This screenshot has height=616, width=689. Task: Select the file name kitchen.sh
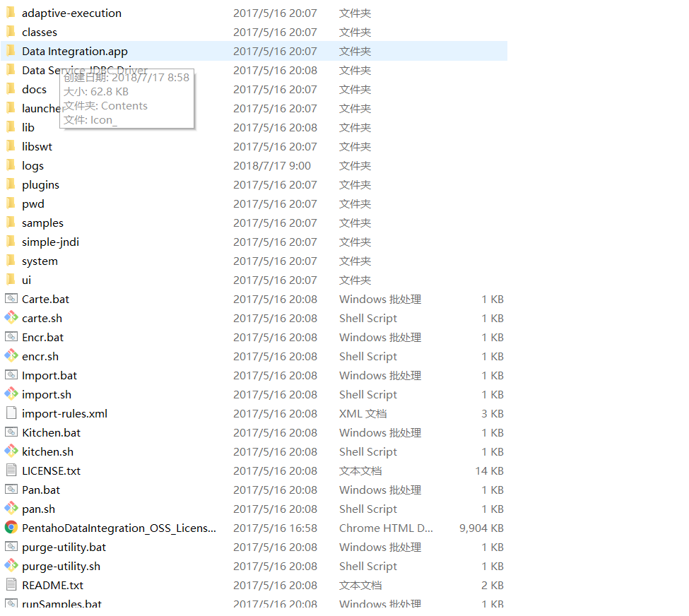[x=48, y=451]
